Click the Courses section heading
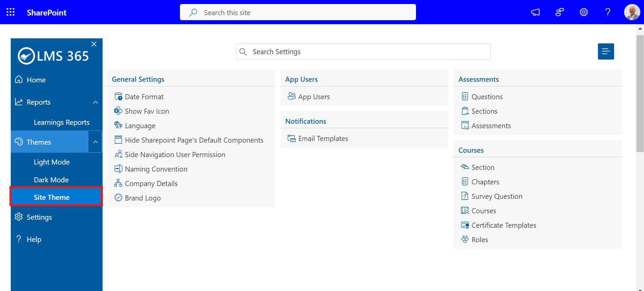This screenshot has height=291, width=644. pyautogui.click(x=471, y=150)
